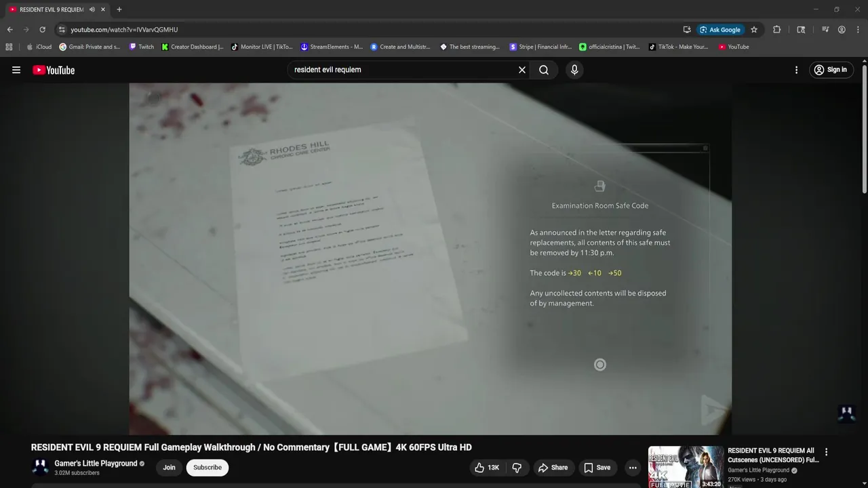Open site information icon in address bar
The image size is (868, 488).
click(x=62, y=30)
